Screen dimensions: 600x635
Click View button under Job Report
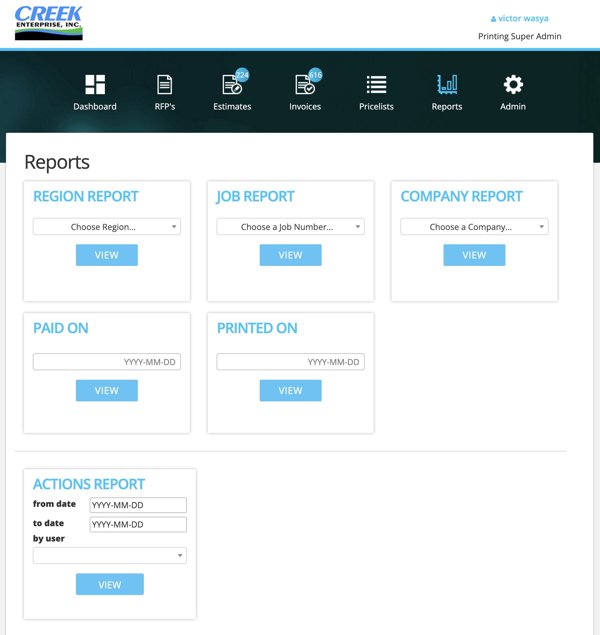click(290, 255)
